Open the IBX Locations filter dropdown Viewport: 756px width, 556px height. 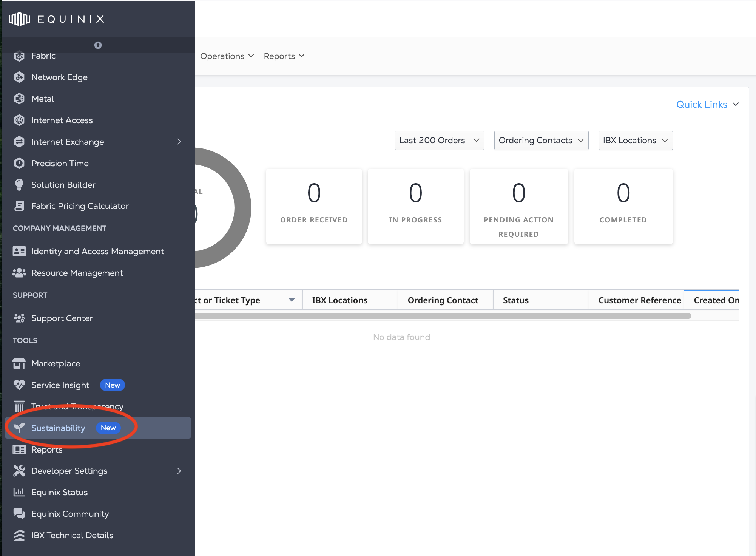635,141
